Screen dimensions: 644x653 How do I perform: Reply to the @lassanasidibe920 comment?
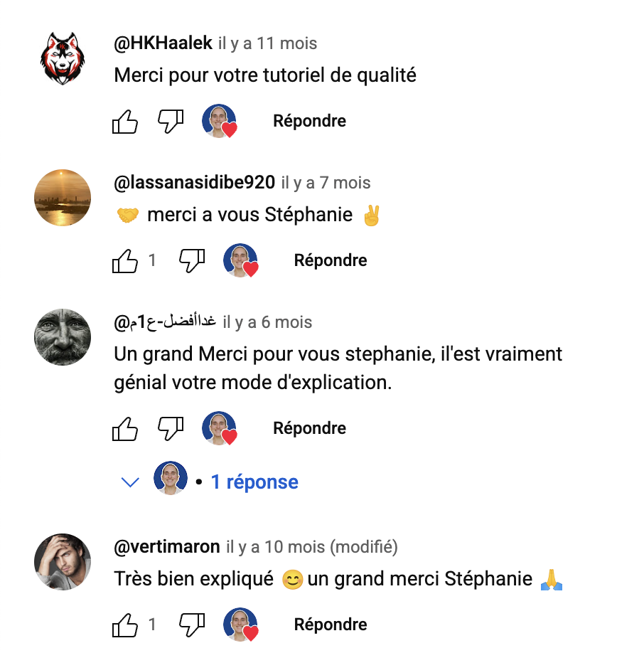(331, 260)
